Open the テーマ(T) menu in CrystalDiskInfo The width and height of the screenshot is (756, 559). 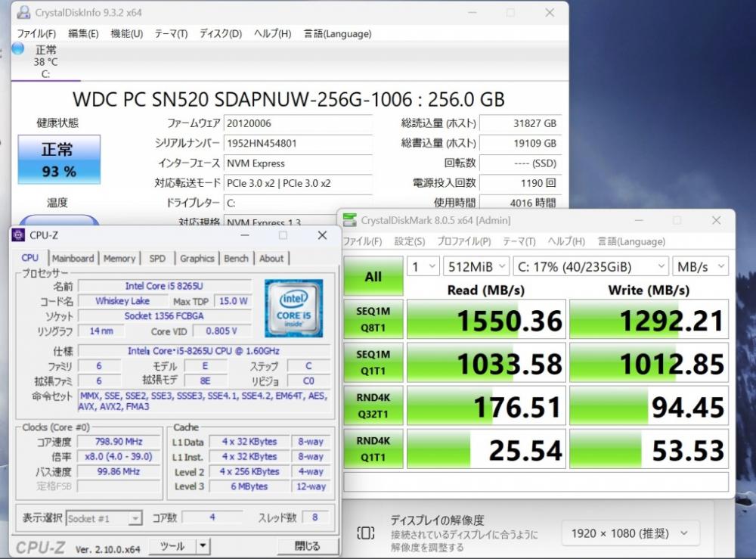click(171, 33)
